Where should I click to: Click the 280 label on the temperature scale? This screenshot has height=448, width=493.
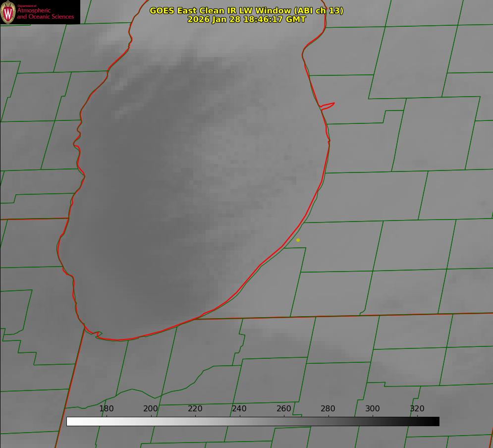328,408
